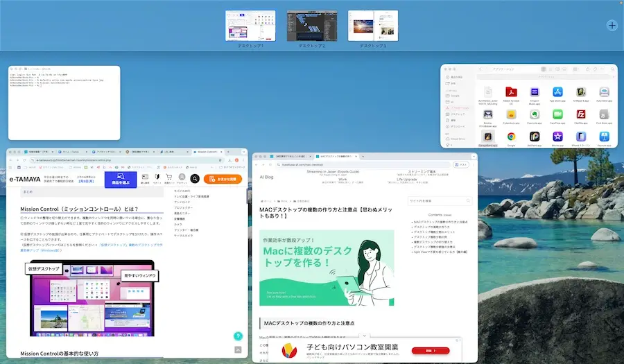
Task: Click teal help question-mark button
Action: (x=238, y=336)
